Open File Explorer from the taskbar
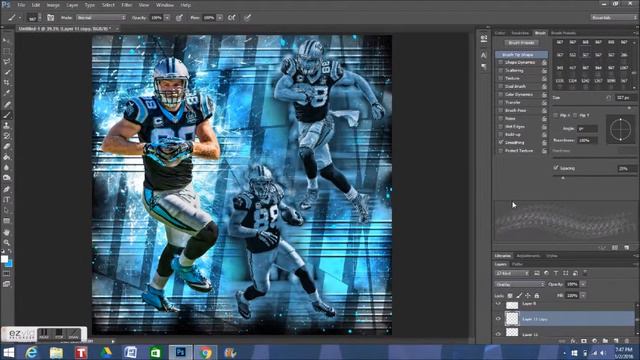The height and width of the screenshot is (360, 640). [56, 352]
